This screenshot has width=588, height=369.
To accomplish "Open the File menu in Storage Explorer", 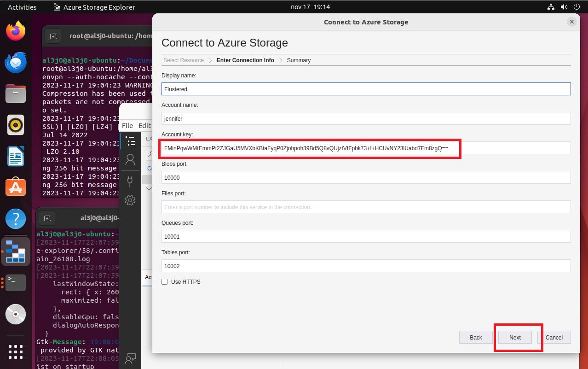I will coord(127,125).
